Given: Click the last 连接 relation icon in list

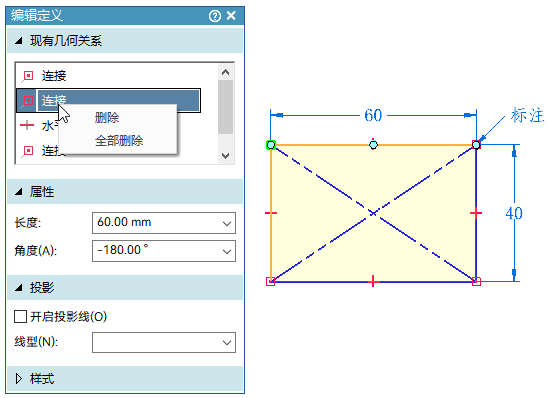Looking at the screenshot, I should click(27, 151).
